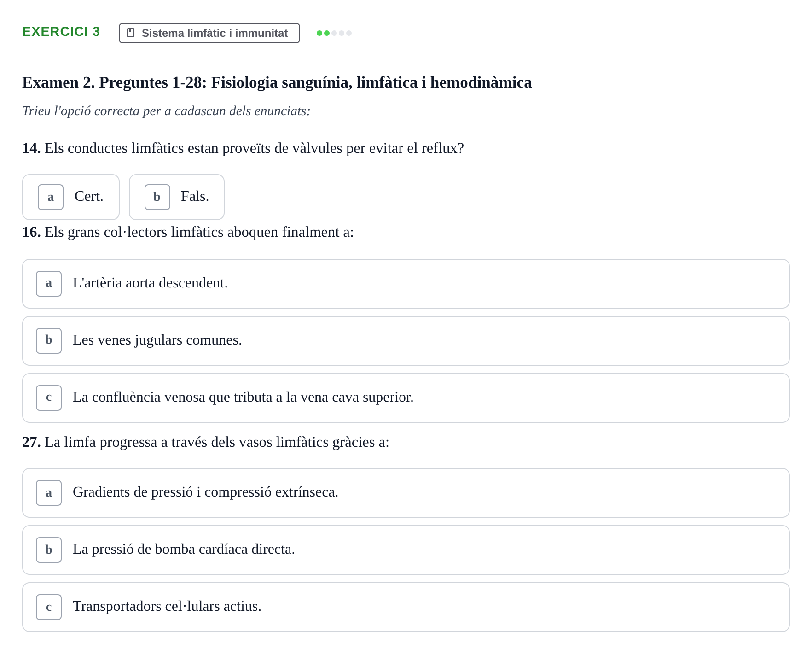Select Cert. for question 14
Screen dimensions: 812x655
71,197
